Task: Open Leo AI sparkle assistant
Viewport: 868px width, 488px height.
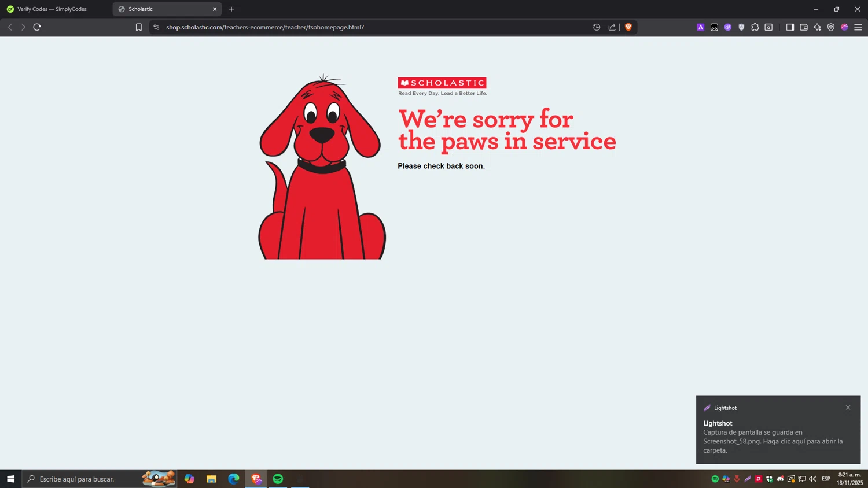Action: click(x=817, y=27)
